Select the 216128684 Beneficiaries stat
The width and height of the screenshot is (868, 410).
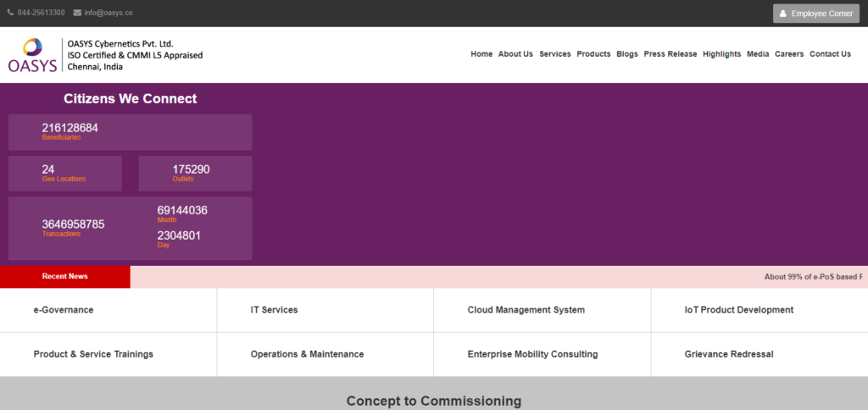tap(130, 132)
